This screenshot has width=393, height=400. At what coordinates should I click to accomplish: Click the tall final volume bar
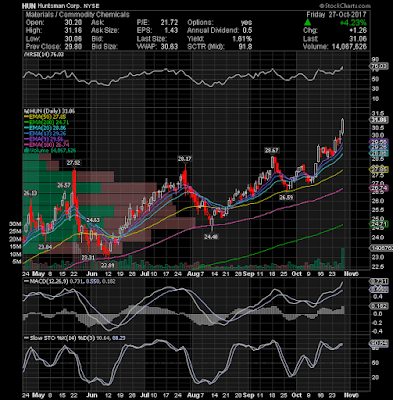click(342, 259)
